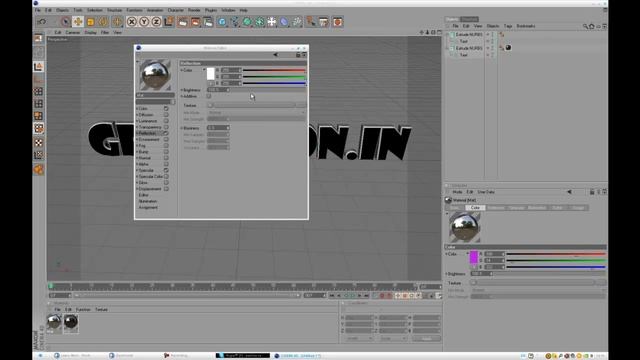The image size is (640, 360).
Task: Expand the first Extrude NURBS object
Action: (x=448, y=35)
